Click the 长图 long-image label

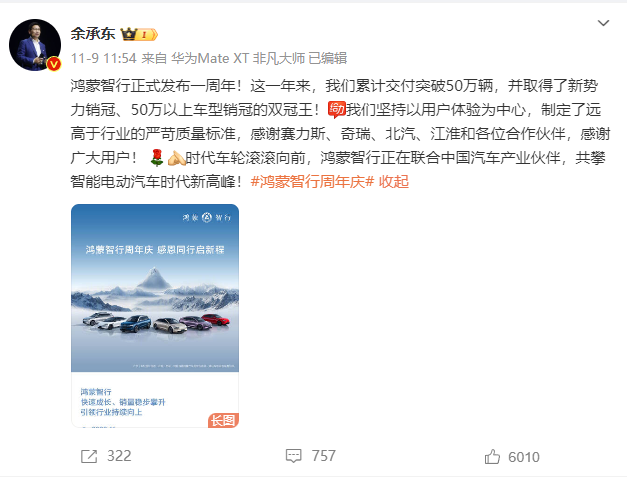click(x=223, y=420)
